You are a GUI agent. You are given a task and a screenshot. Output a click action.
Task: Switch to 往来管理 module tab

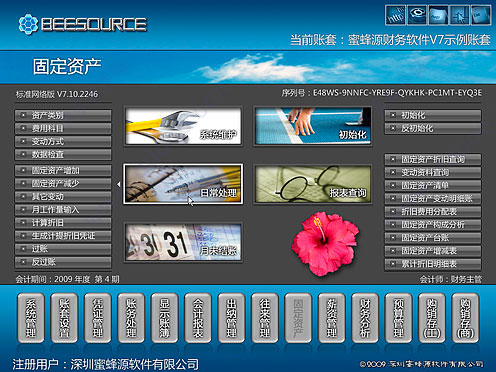point(265,318)
